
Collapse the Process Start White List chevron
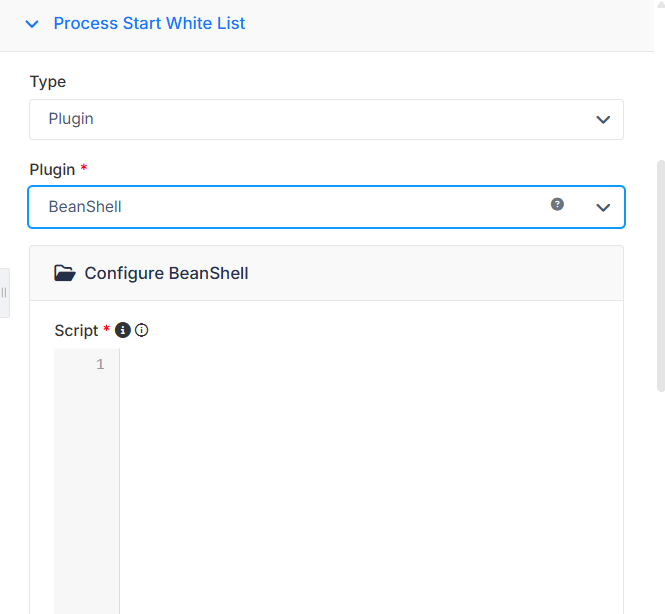coord(32,24)
